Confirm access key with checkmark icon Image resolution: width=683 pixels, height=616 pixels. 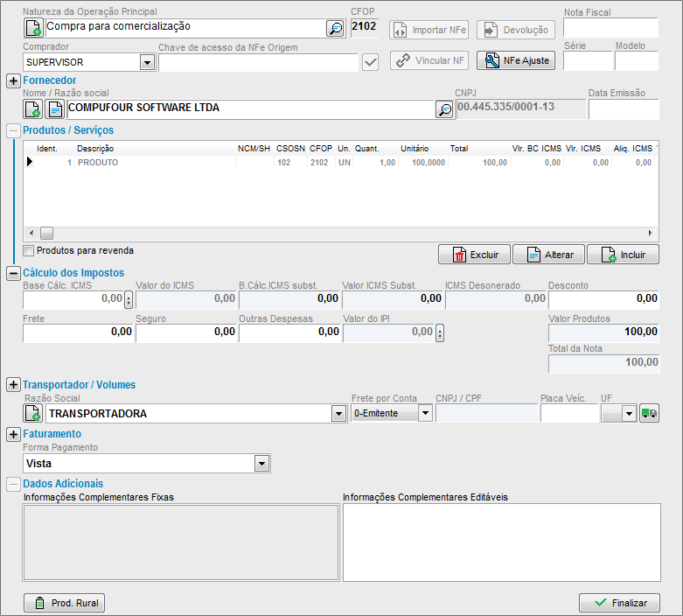point(370,62)
